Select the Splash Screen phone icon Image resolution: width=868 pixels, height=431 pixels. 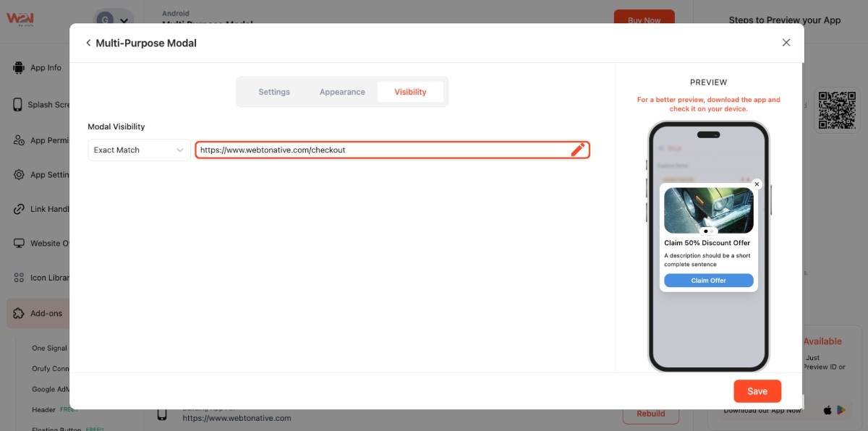point(18,105)
